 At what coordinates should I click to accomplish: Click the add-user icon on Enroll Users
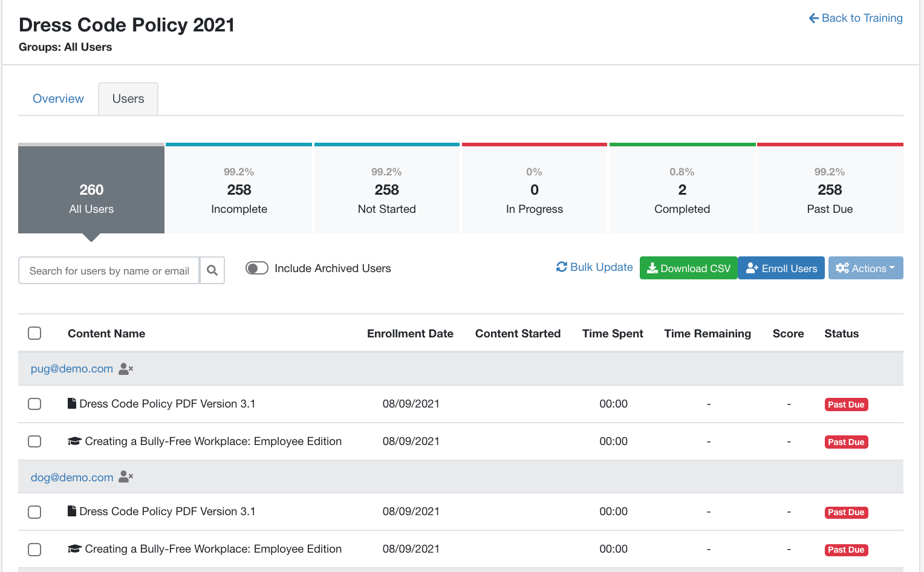pos(752,268)
